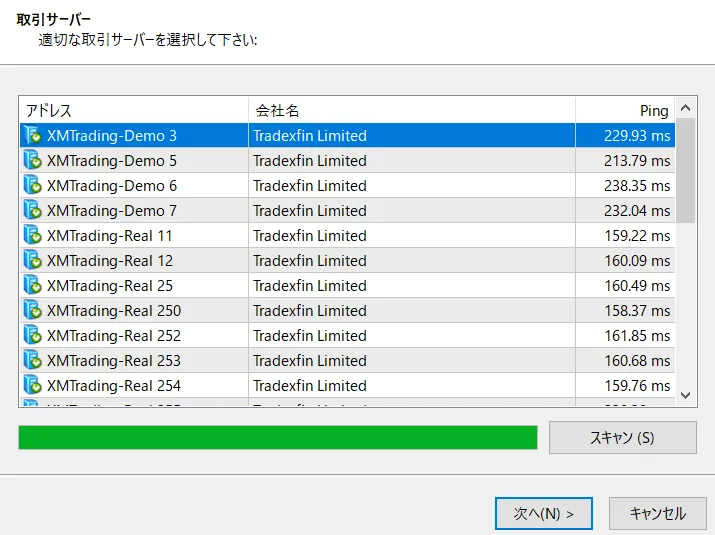
Task: Select the XMTrading-Real 253 server name
Action: (x=114, y=361)
